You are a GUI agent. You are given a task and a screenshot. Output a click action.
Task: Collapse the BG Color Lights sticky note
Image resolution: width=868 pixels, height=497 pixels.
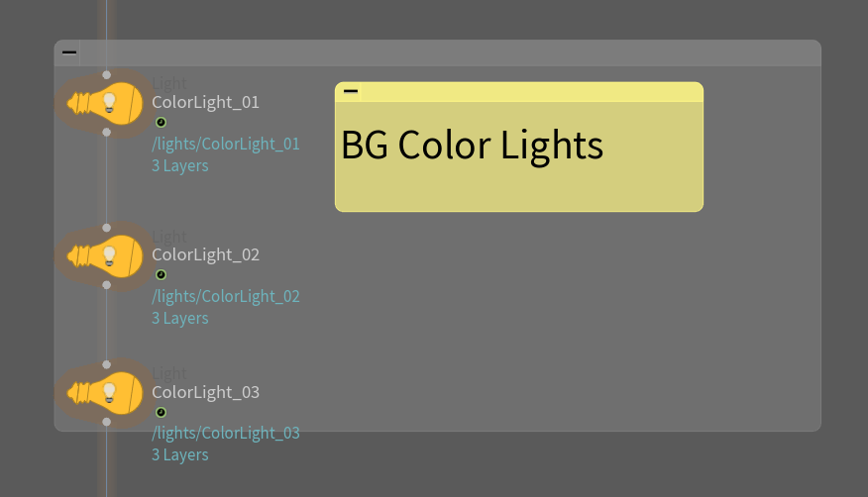click(x=350, y=92)
